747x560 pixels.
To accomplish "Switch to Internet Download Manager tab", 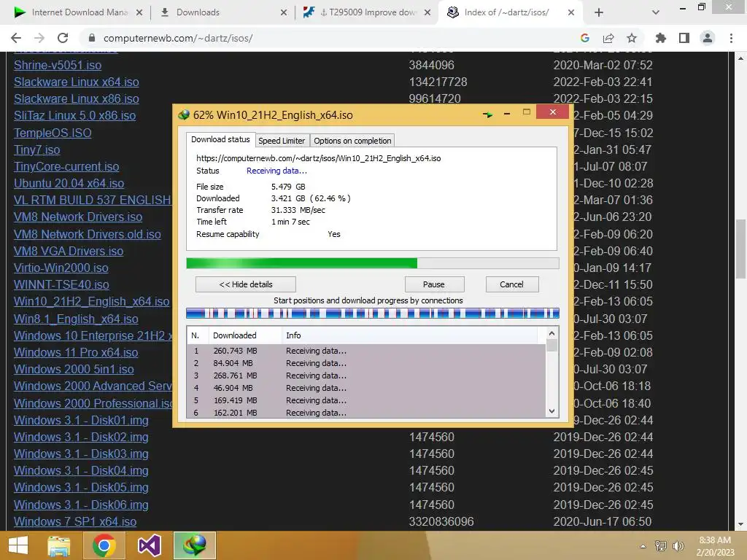I will [78, 12].
